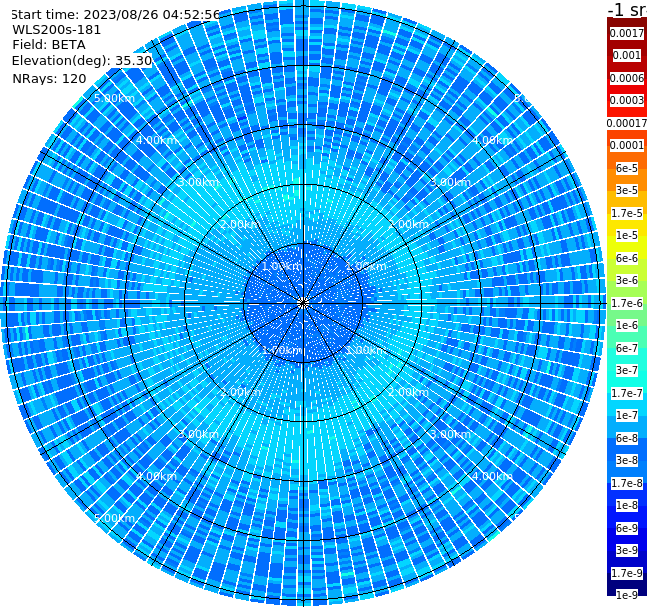Click the 0.00017 color scale label
Viewport: 647px width, 607px height.
[x=627, y=123]
